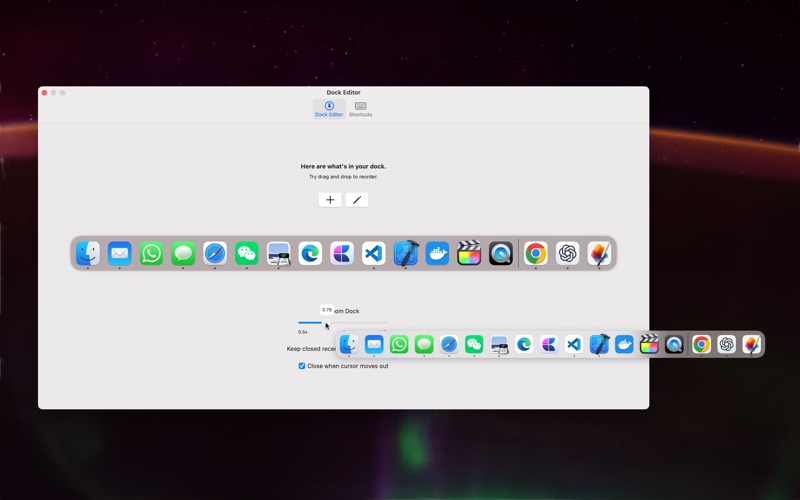Select VS Code in the editor's preview dock

pyautogui.click(x=373, y=253)
